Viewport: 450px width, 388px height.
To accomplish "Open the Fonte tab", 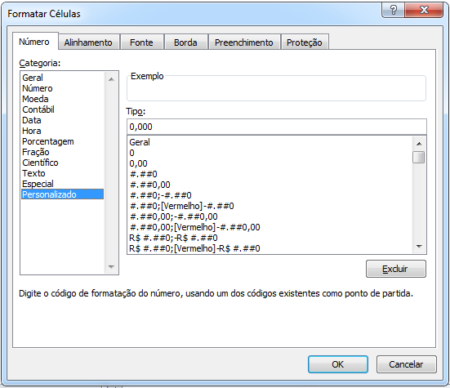I will [141, 43].
